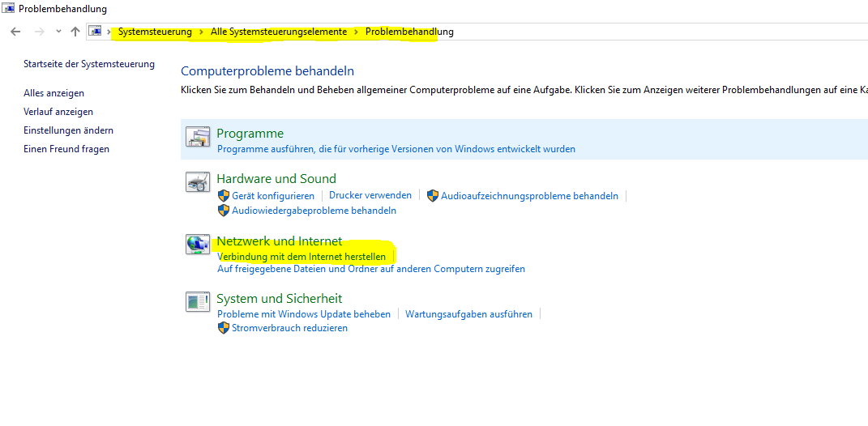Viewport: 868px width, 426px height.
Task: Click the Computerprobleme behandeln heading text
Action: coord(267,70)
